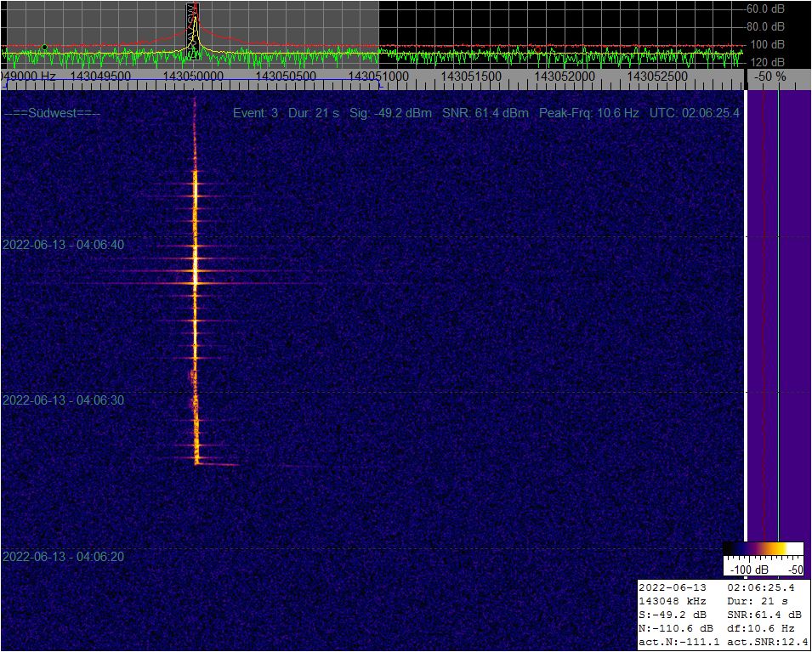Click the 143052000 frequency axis label
Screen dimensions: 812x652
564,77
